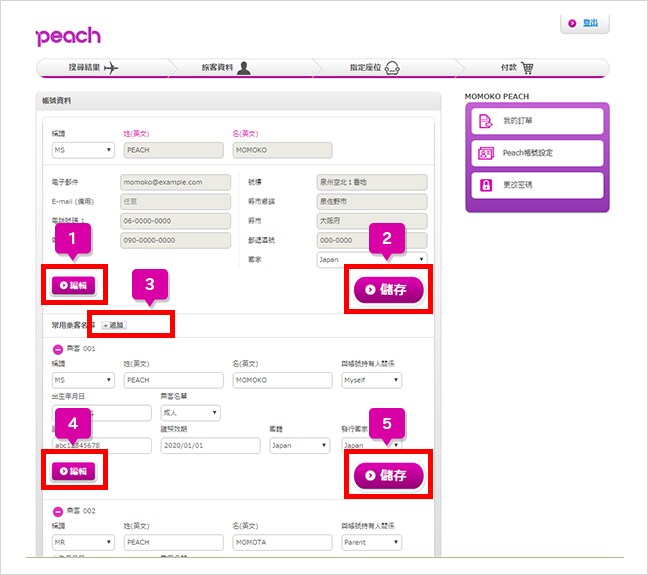This screenshot has height=575, width=648.
Task: Click the account first name field MOMOKO
Action: coord(282,150)
